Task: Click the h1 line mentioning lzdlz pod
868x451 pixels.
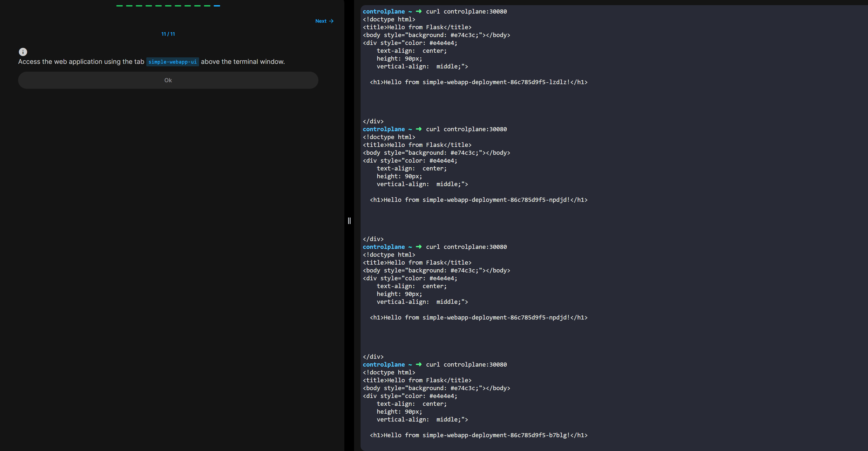Action: (478, 82)
